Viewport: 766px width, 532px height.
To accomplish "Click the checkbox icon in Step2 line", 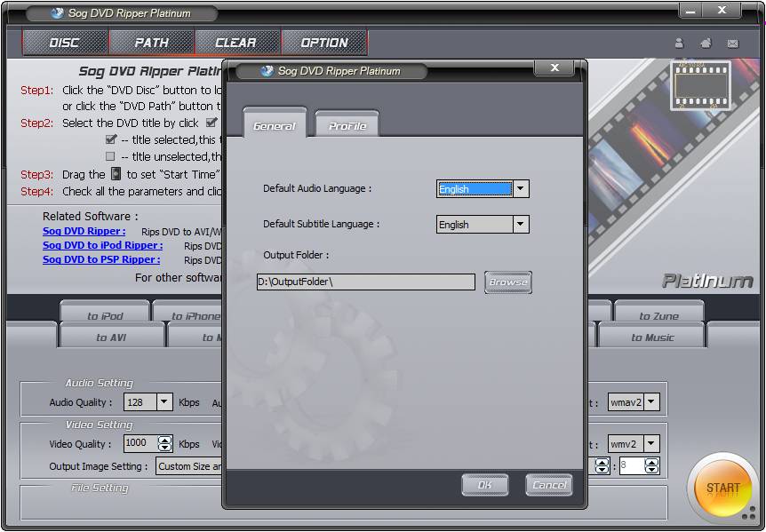I will (x=212, y=122).
